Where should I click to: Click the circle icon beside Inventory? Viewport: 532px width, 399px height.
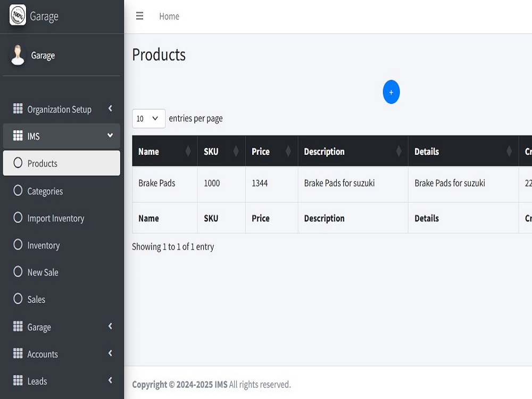tap(18, 245)
